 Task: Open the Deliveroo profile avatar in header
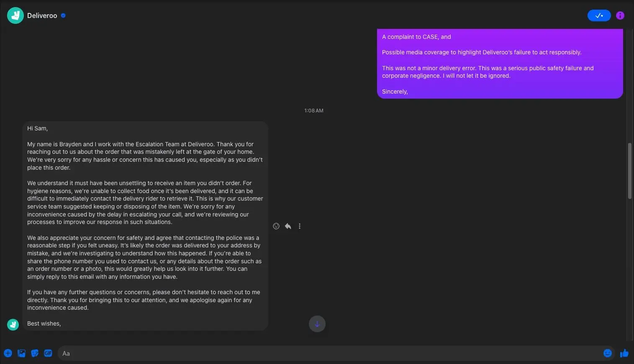15,15
